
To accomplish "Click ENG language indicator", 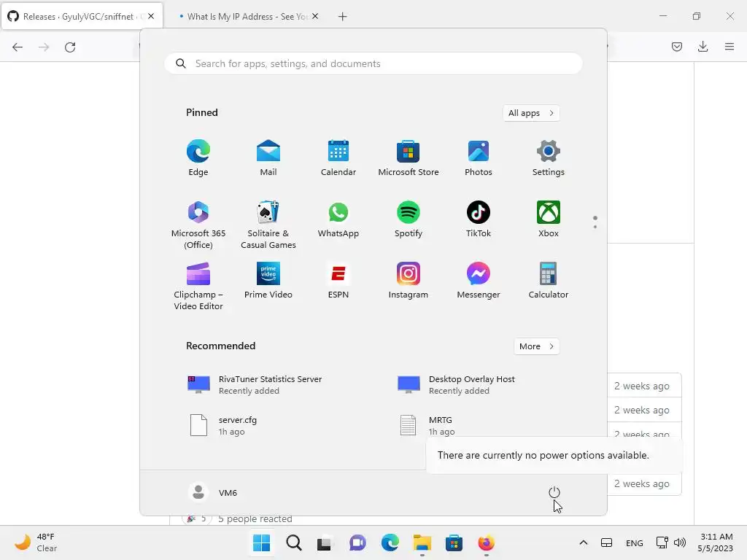I will [634, 542].
